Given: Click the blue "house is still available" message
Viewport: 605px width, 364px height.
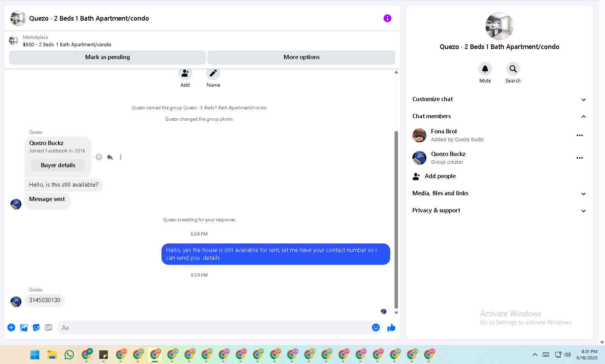Looking at the screenshot, I should [276, 254].
